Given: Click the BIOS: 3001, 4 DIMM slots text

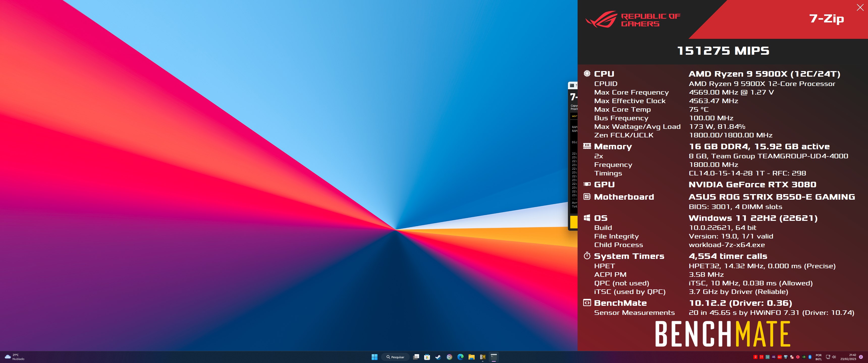Looking at the screenshot, I should [735, 207].
